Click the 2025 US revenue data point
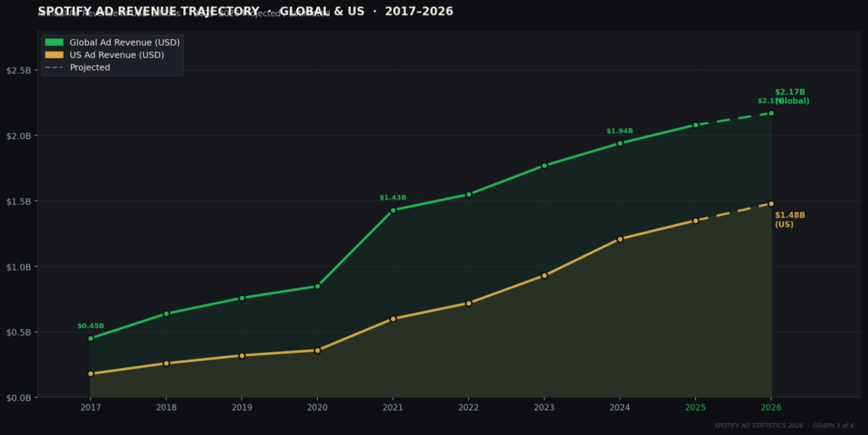The width and height of the screenshot is (868, 435). [695, 220]
